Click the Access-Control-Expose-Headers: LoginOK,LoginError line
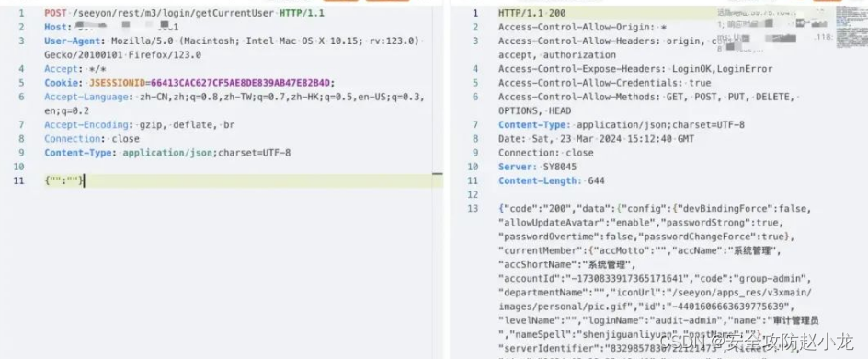 (635, 69)
